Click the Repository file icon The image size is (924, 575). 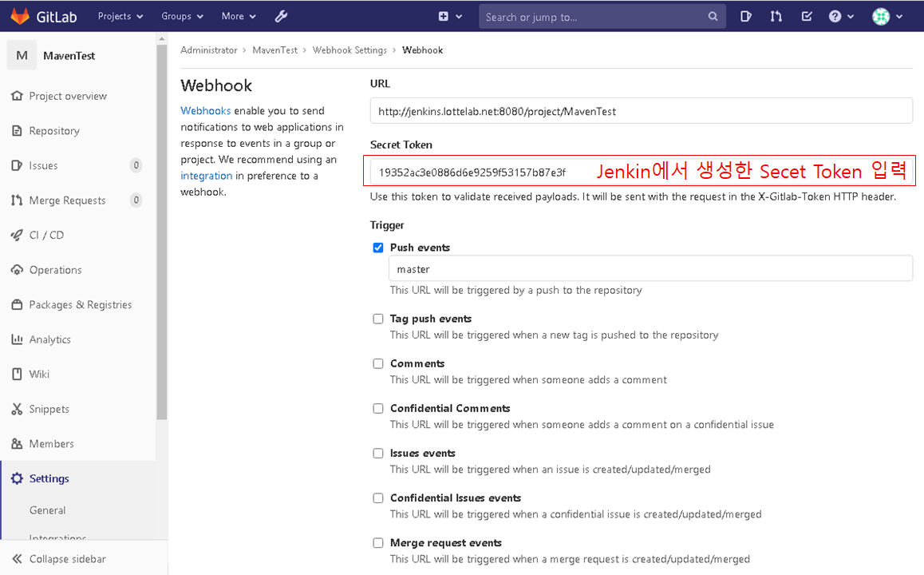click(x=17, y=130)
